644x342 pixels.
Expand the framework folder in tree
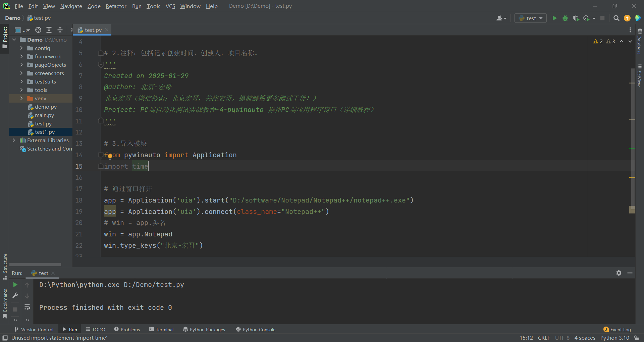pos(21,56)
